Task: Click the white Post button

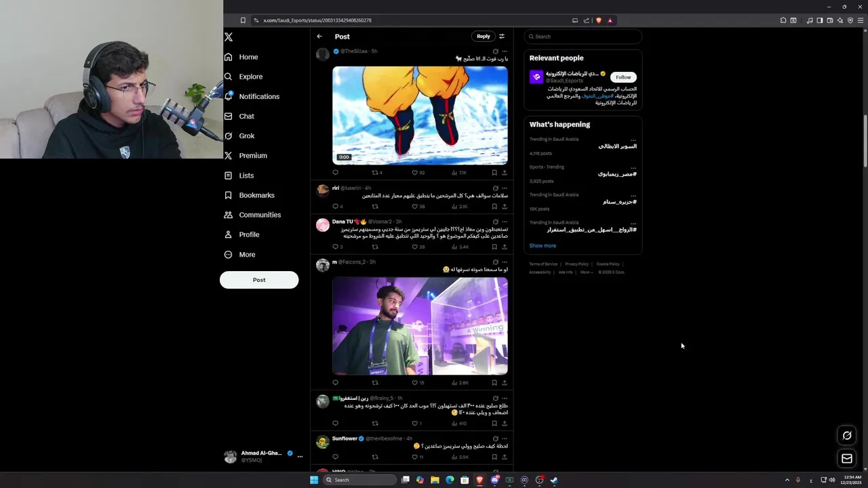Action: tap(259, 280)
